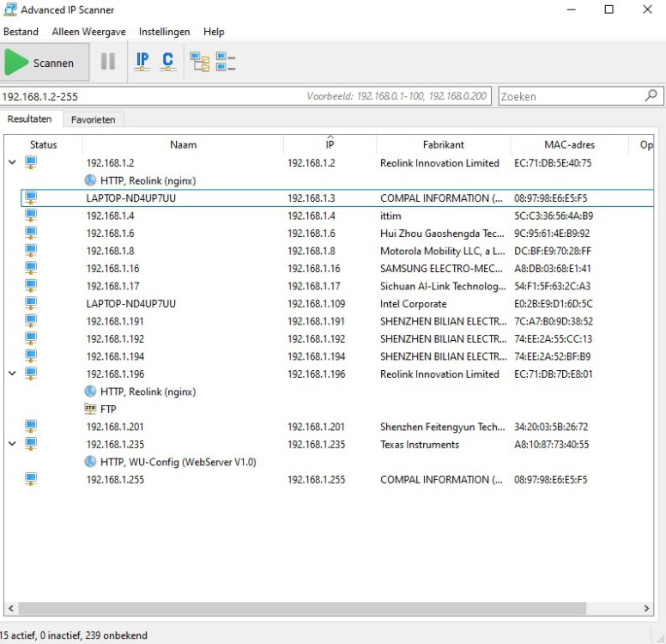Image resolution: width=666 pixels, height=644 pixels.
Task: Click the pause scan icon
Action: [108, 62]
